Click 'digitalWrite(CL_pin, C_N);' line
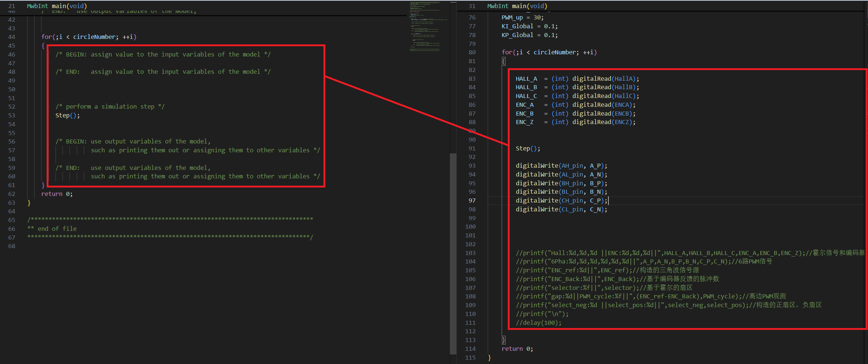Screen dimensions: 868x364 [x=561, y=209]
